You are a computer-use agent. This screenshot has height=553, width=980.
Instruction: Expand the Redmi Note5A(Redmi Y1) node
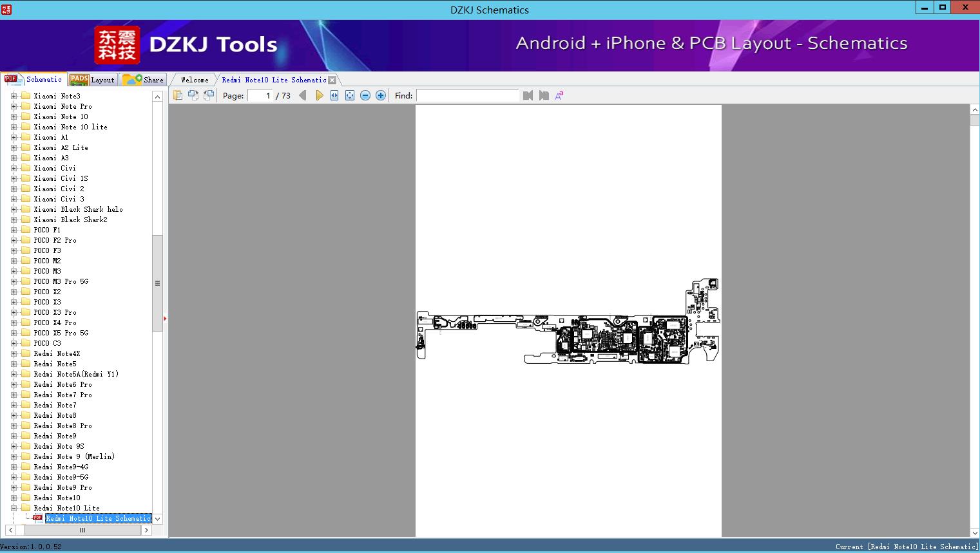point(14,374)
